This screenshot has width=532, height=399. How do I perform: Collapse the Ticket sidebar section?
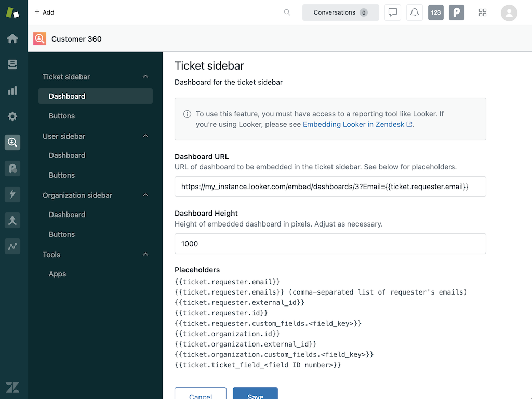[x=145, y=77]
